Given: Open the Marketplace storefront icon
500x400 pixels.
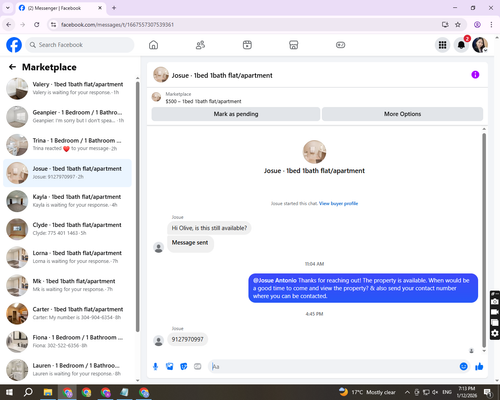Looking at the screenshot, I should [x=294, y=45].
